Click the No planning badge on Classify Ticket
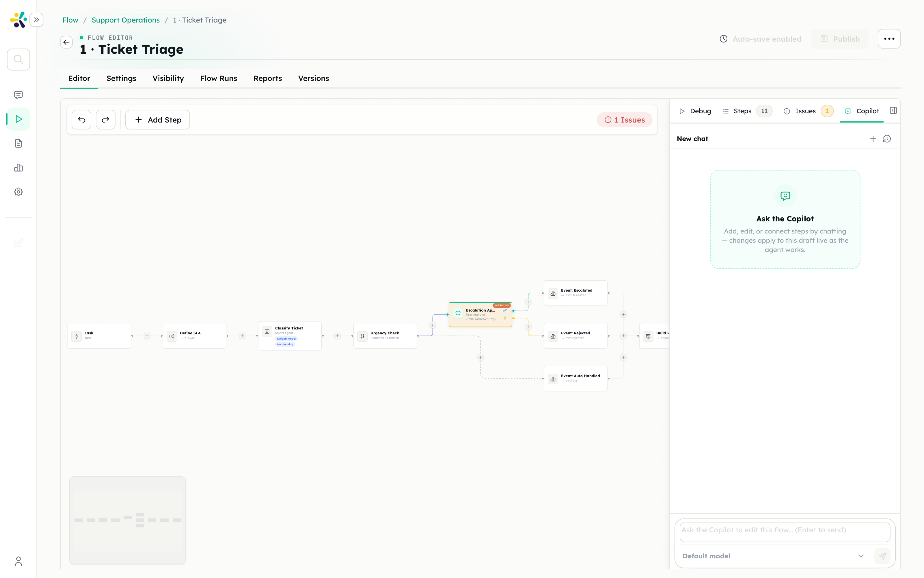Screen dimensions: 924x578 pos(285,344)
